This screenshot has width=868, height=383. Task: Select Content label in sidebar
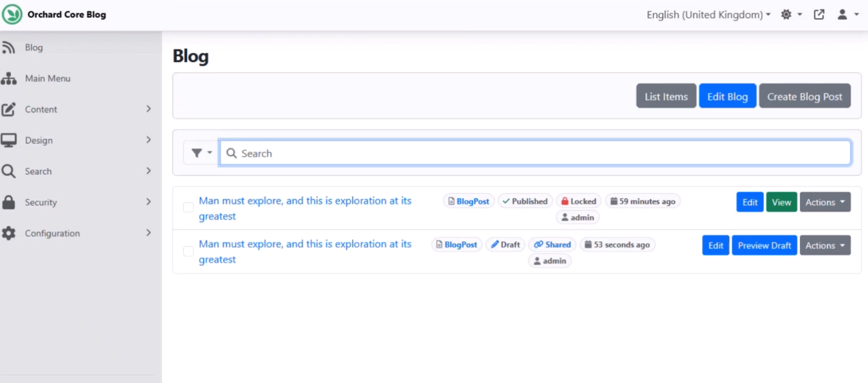tap(41, 109)
